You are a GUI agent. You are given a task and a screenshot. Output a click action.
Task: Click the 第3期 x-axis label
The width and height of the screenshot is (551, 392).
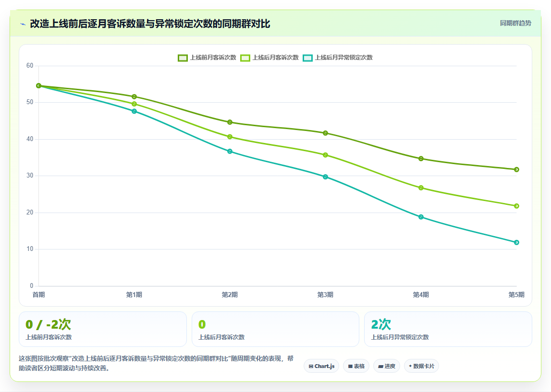325,295
